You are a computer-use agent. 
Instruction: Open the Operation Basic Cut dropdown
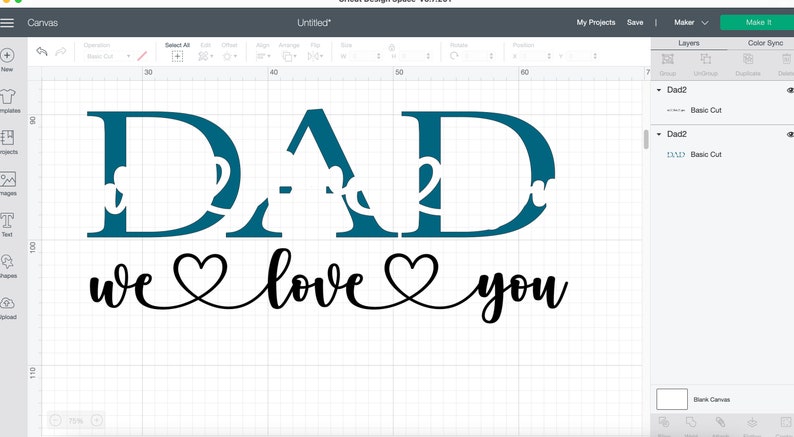tap(108, 56)
